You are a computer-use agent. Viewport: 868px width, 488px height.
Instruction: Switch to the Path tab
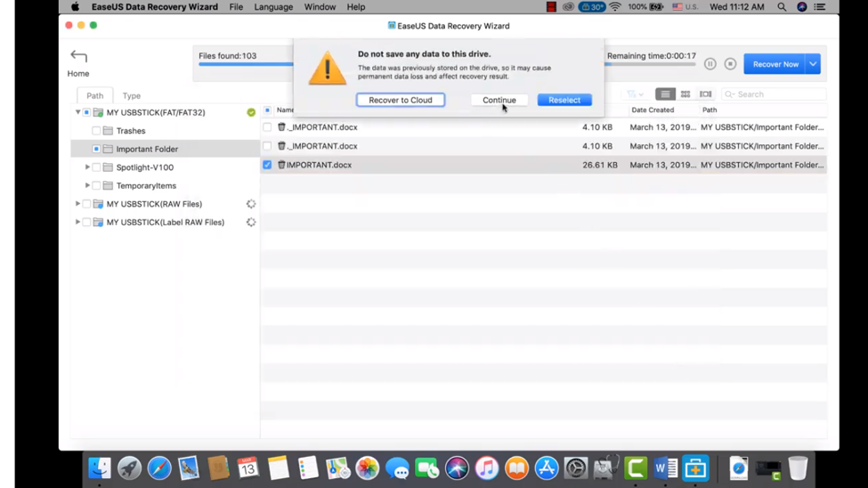point(94,95)
